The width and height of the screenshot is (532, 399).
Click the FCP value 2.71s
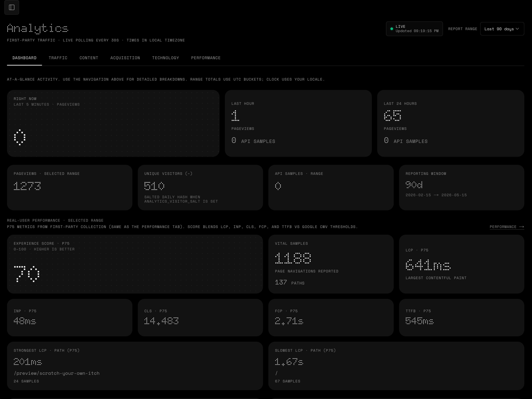click(x=289, y=321)
